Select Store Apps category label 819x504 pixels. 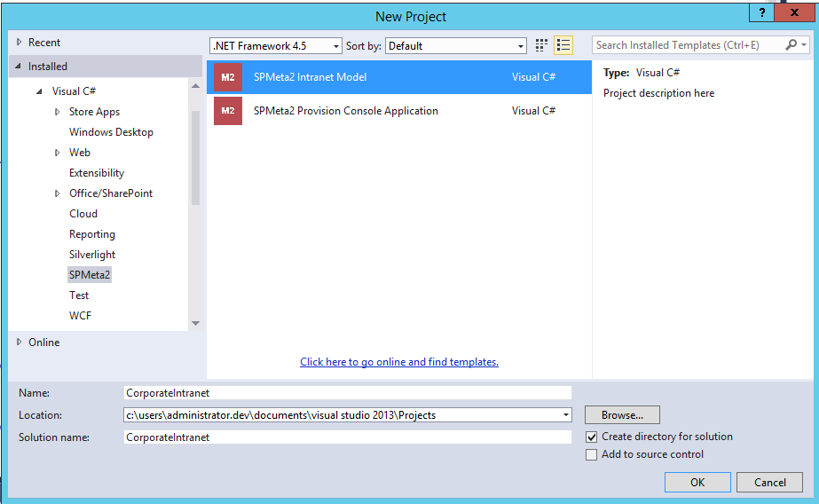click(x=95, y=112)
